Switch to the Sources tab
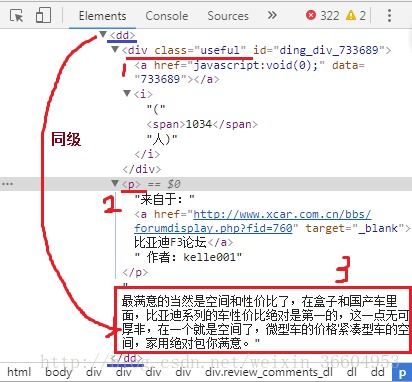The width and height of the screenshot is (412, 382). click(228, 16)
